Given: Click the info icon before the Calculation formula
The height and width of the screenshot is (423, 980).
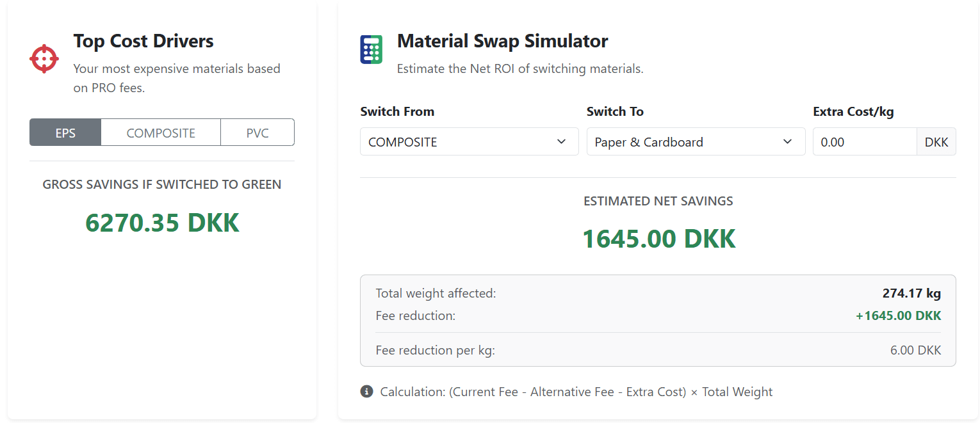Looking at the screenshot, I should pyautogui.click(x=366, y=392).
